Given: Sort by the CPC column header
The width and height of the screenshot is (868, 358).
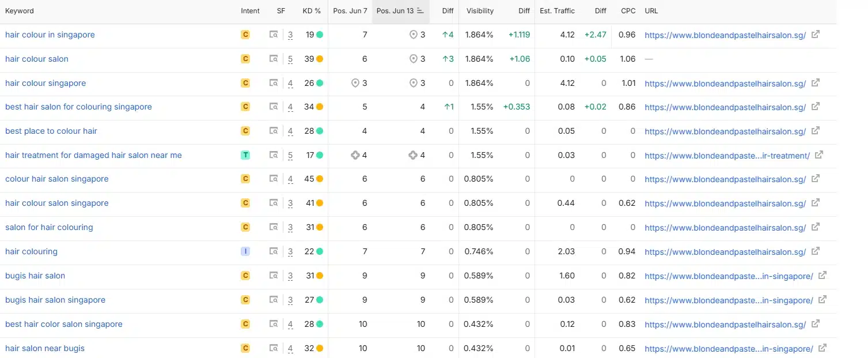Looking at the screenshot, I should pos(628,11).
